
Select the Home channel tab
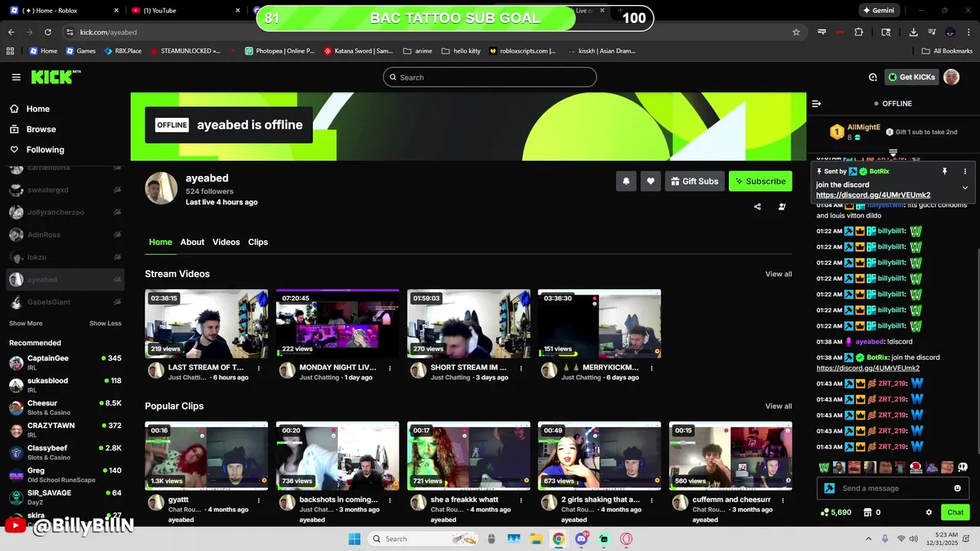pyautogui.click(x=160, y=242)
